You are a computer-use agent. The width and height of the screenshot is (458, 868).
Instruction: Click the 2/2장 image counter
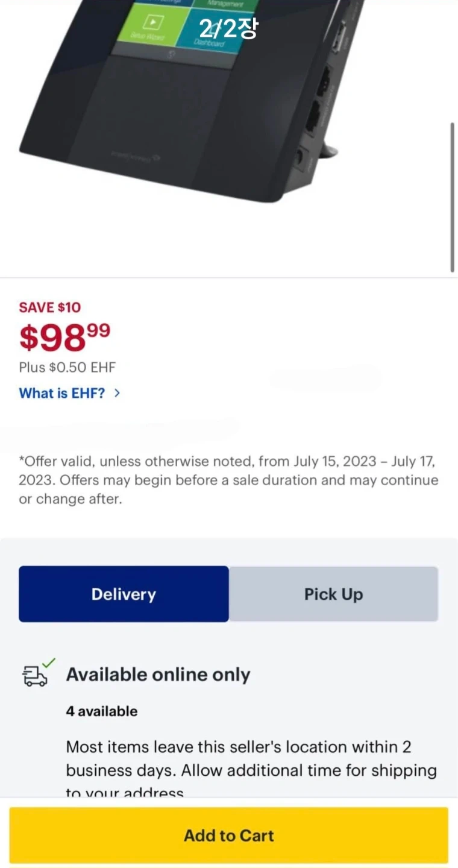tap(228, 28)
